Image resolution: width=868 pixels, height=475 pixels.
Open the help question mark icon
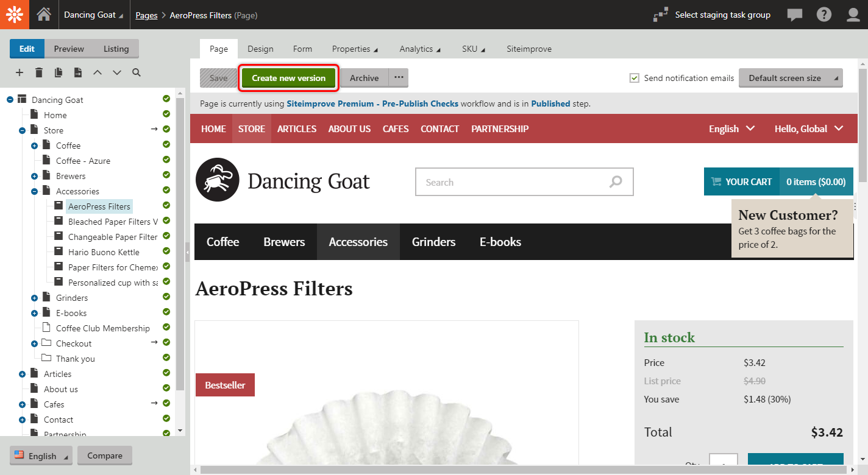pyautogui.click(x=824, y=15)
